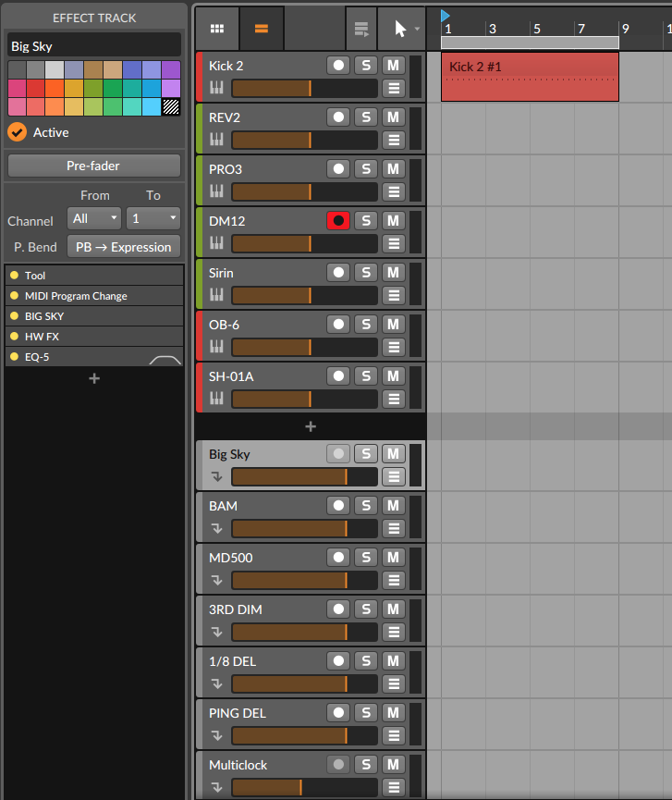
Task: Arm record on the 3RD DIM track
Action: tap(338, 609)
